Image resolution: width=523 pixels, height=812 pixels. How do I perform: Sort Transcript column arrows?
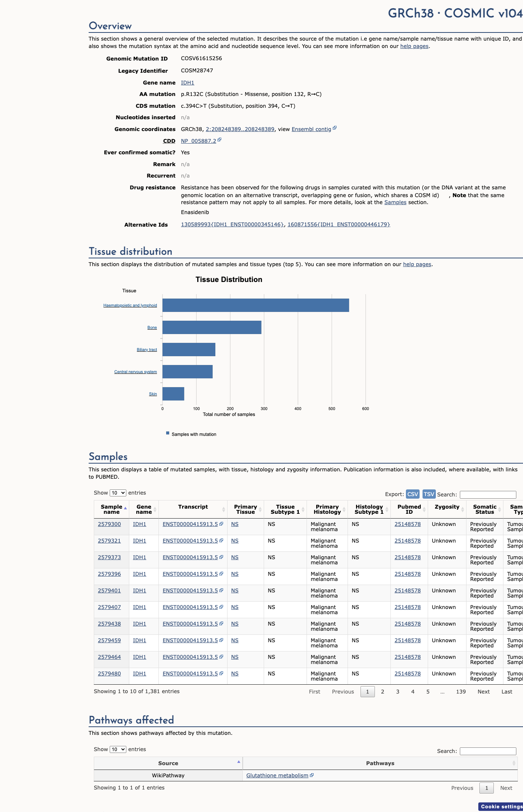(223, 509)
